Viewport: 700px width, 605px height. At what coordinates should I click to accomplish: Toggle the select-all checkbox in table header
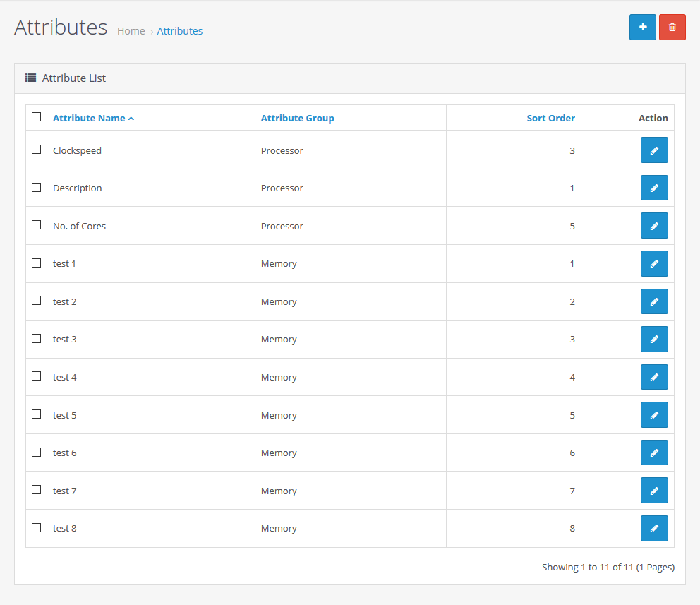point(37,117)
